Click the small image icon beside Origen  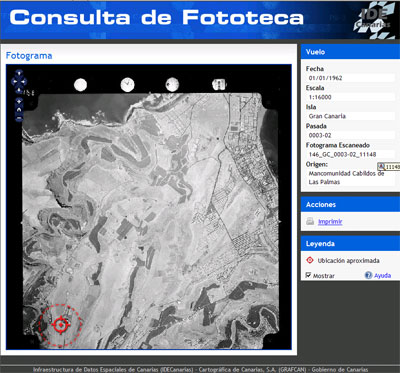point(381,166)
